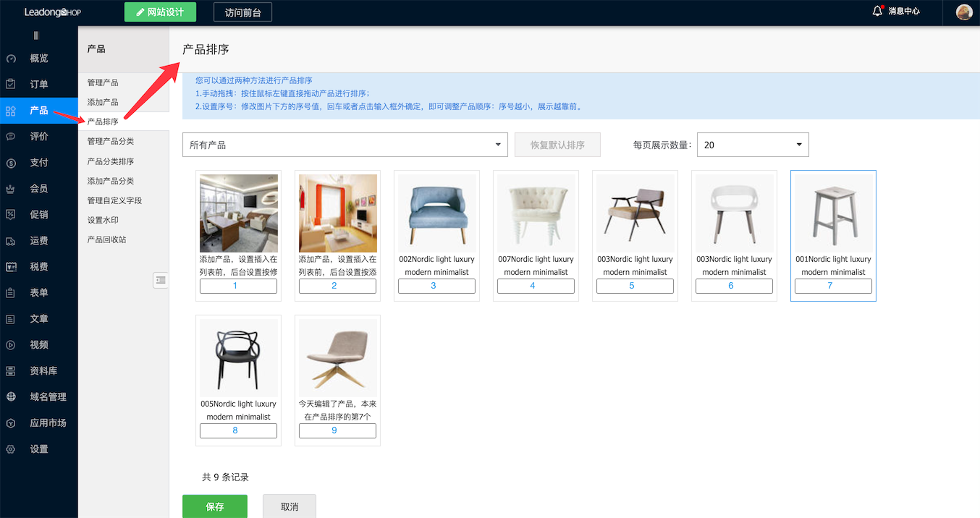Open the 消息中心 notification bell
980x518 pixels.
(895, 12)
